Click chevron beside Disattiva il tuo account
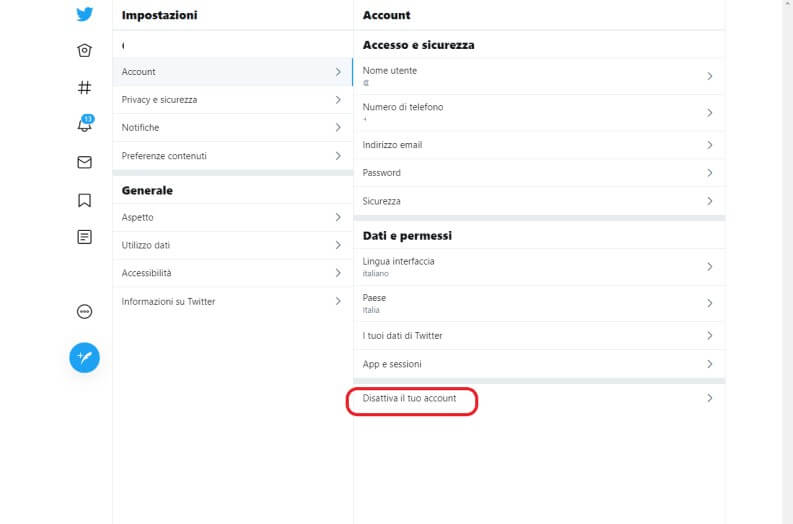Image resolution: width=793 pixels, height=524 pixels. point(710,398)
